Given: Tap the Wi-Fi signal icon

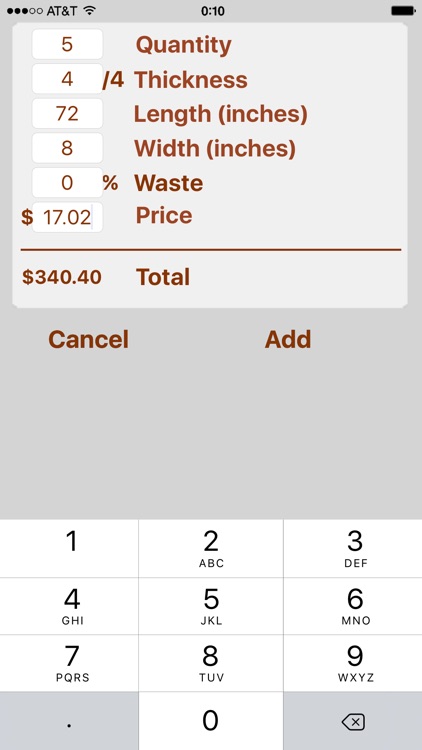Looking at the screenshot, I should coord(89,11).
